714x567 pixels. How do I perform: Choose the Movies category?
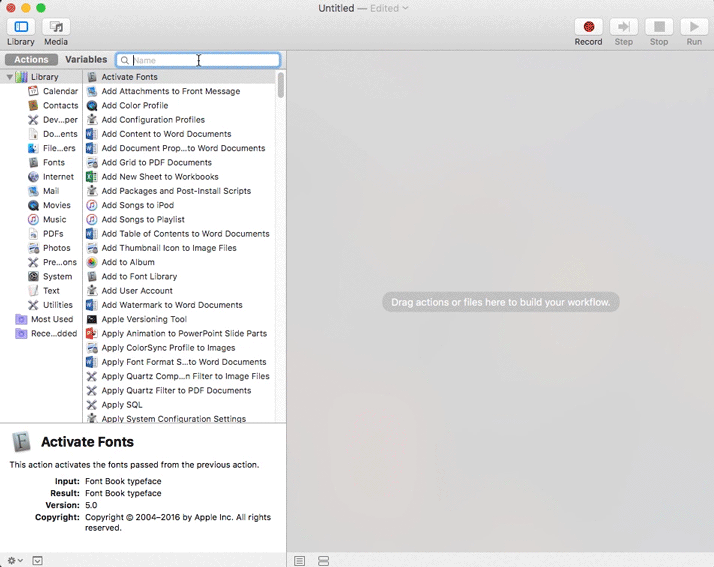click(x=49, y=205)
